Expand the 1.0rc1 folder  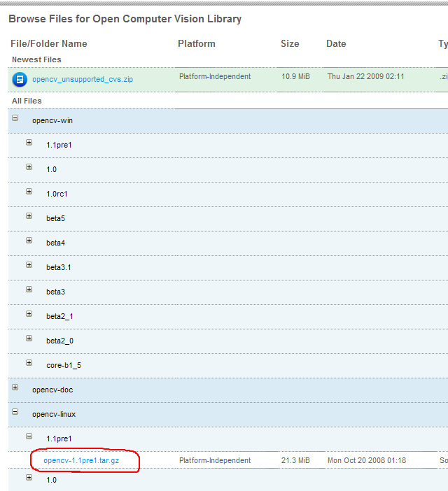tap(29, 192)
